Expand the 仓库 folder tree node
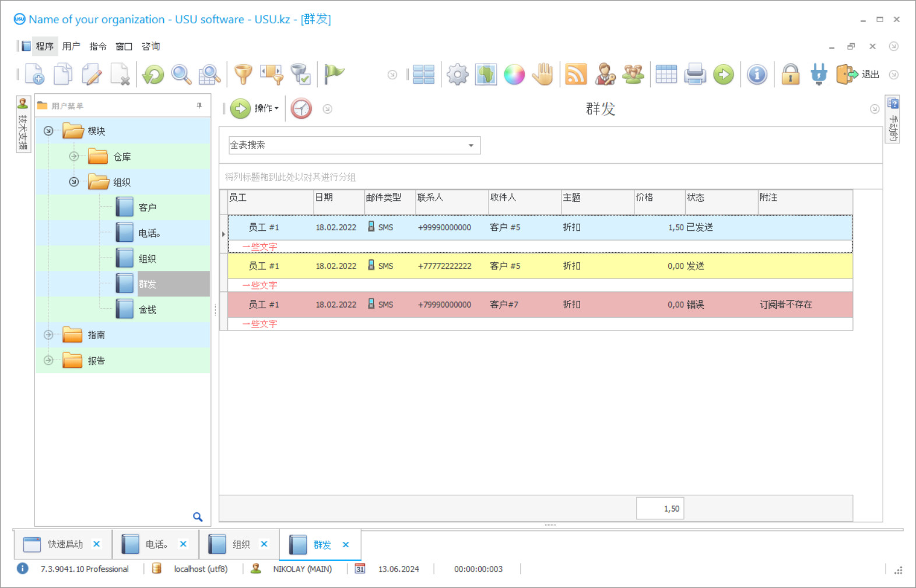The height and width of the screenshot is (588, 916). click(x=74, y=156)
